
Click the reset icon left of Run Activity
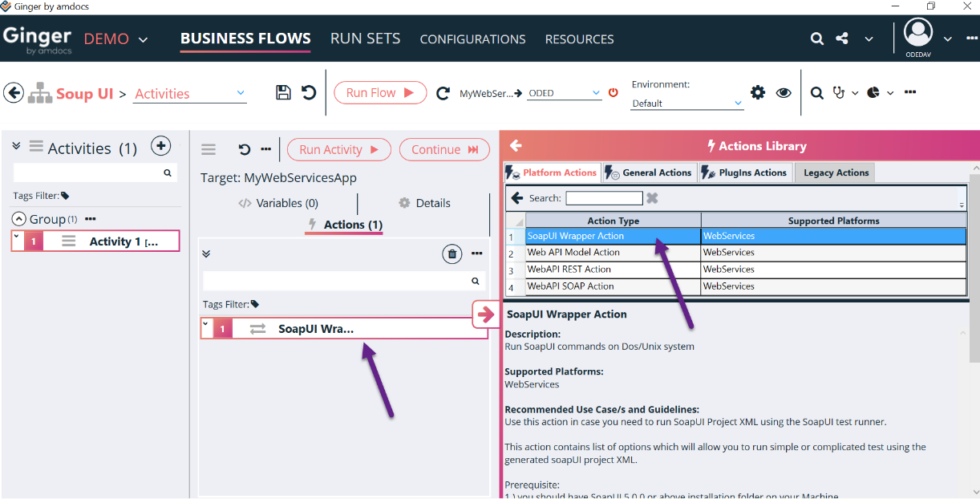[x=245, y=149]
